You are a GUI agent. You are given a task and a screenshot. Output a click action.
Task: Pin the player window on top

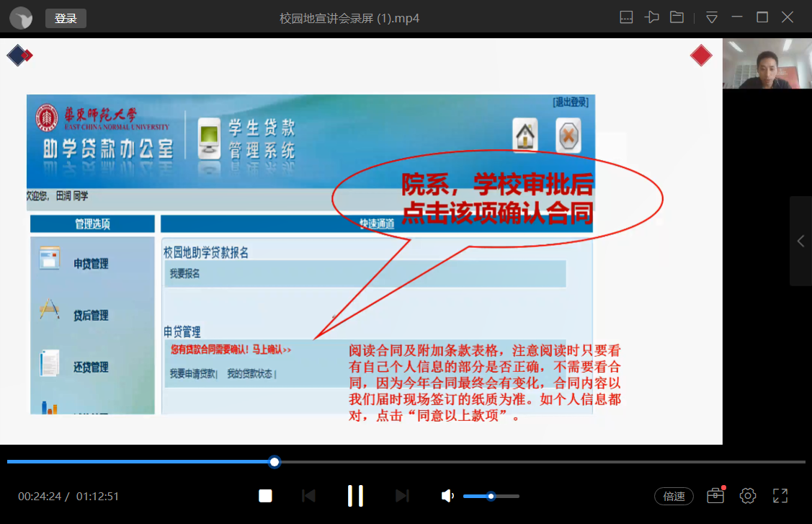[x=652, y=18]
